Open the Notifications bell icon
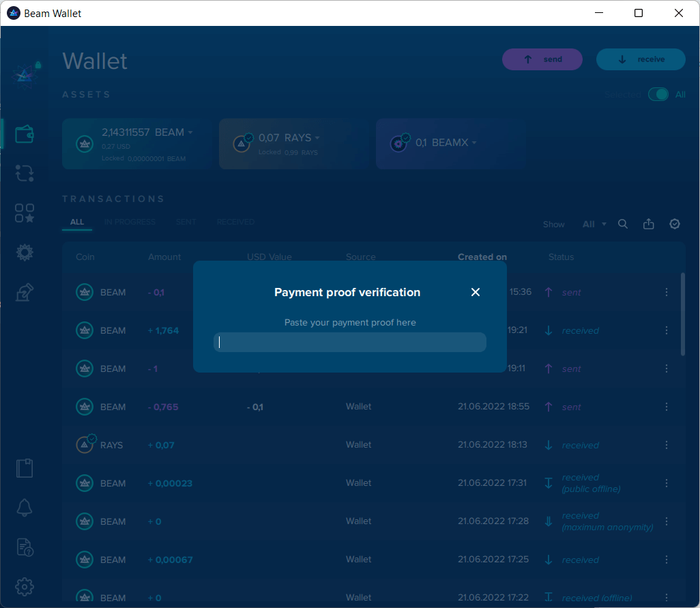The image size is (700, 608). click(x=25, y=508)
